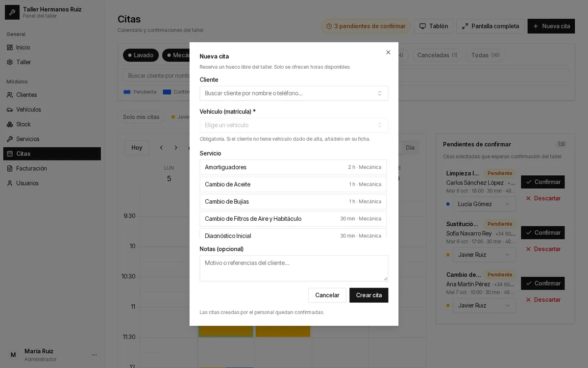
Task: Click the (3) count in Pendientes de confirmar
Action: (562, 144)
